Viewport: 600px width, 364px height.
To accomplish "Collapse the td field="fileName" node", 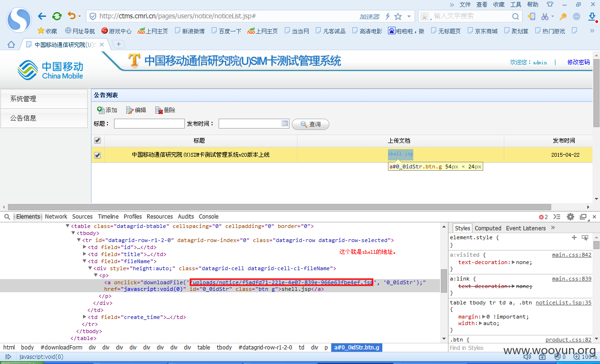I will point(84,261).
